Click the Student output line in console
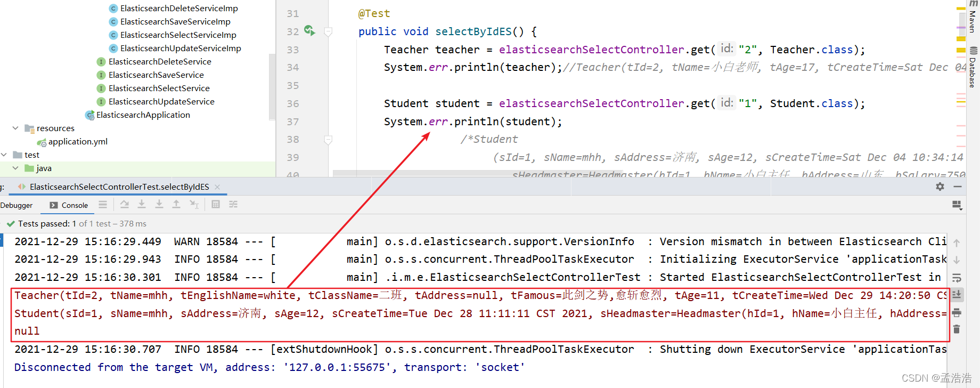 (479, 313)
